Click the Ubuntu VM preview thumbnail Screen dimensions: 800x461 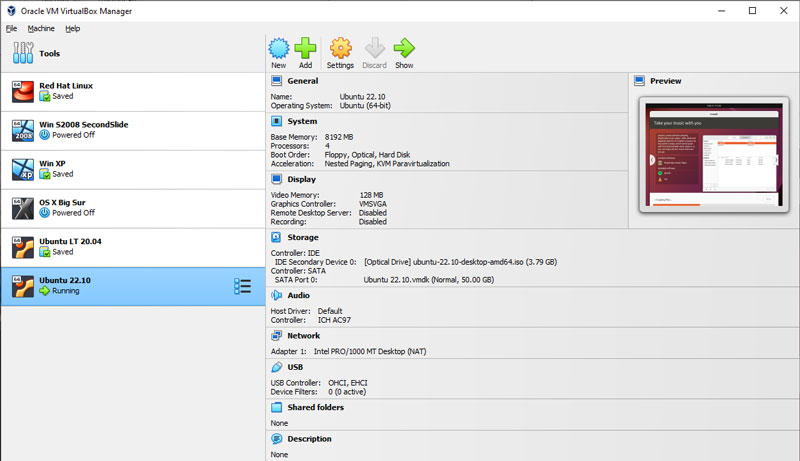point(714,155)
